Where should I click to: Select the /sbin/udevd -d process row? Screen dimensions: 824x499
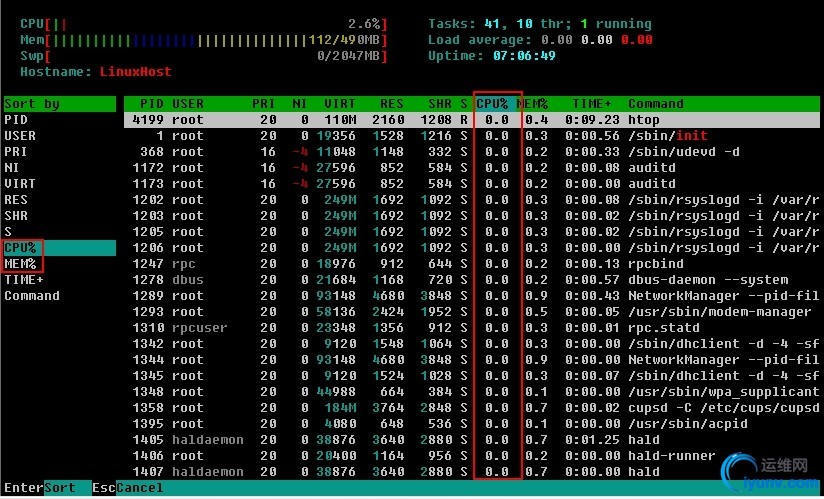point(471,152)
